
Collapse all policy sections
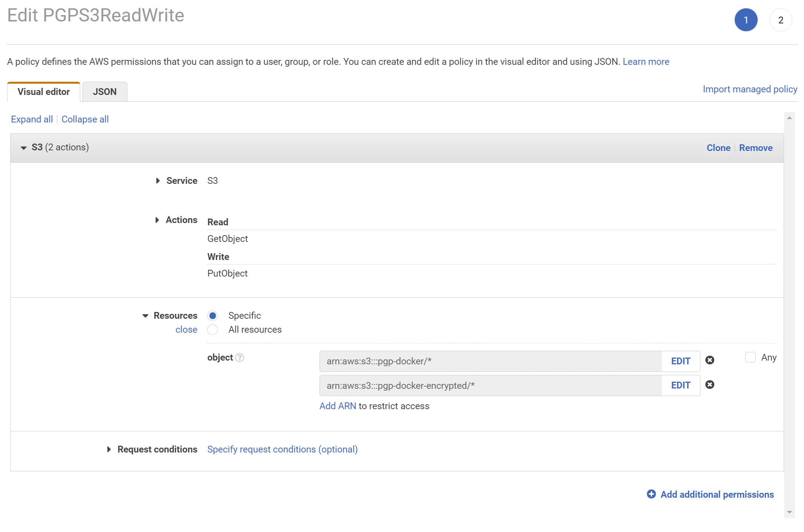coord(84,119)
